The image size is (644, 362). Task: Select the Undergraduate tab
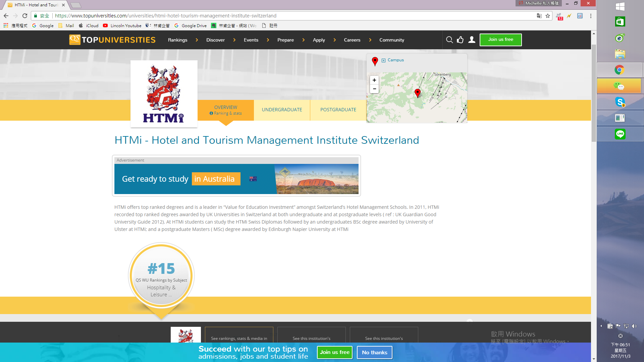tap(282, 110)
